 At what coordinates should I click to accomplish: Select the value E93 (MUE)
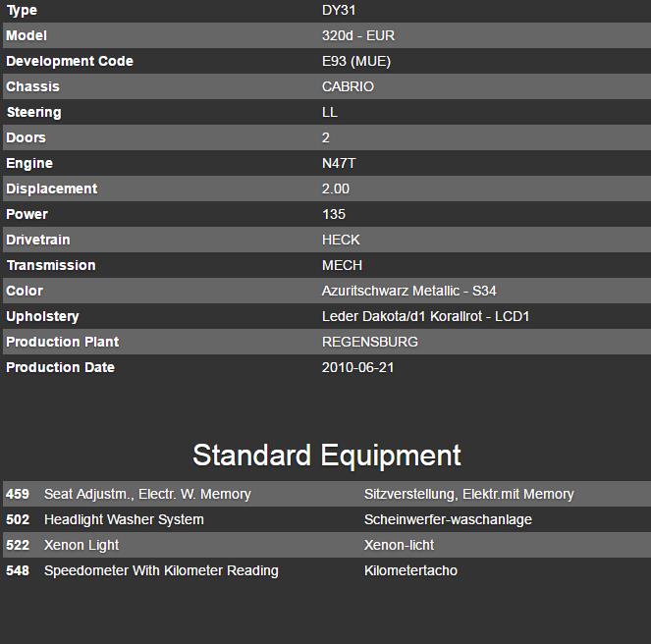click(356, 62)
